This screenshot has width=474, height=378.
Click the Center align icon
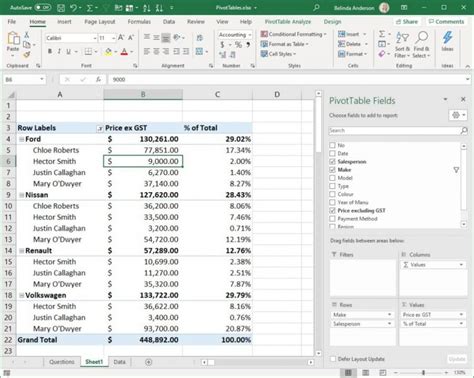(156, 51)
